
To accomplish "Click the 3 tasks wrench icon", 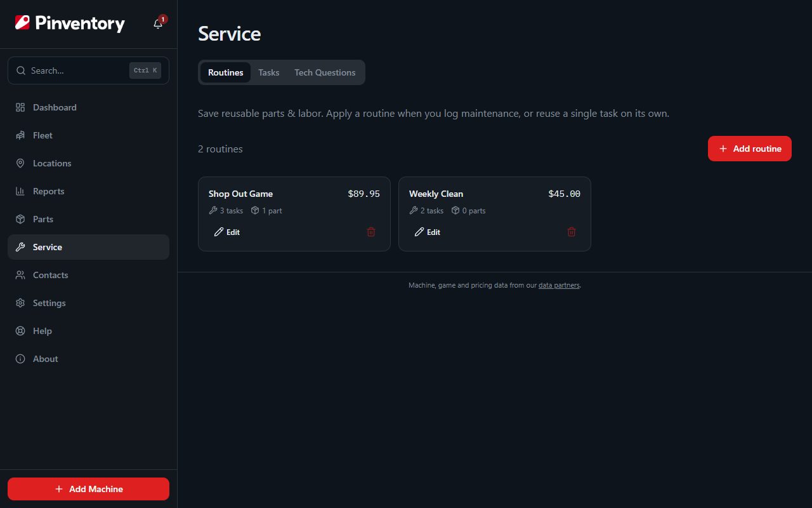I will pyautogui.click(x=213, y=210).
